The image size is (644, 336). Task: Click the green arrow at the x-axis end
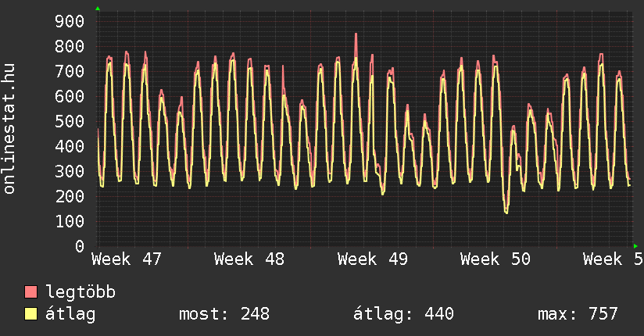[635, 245]
